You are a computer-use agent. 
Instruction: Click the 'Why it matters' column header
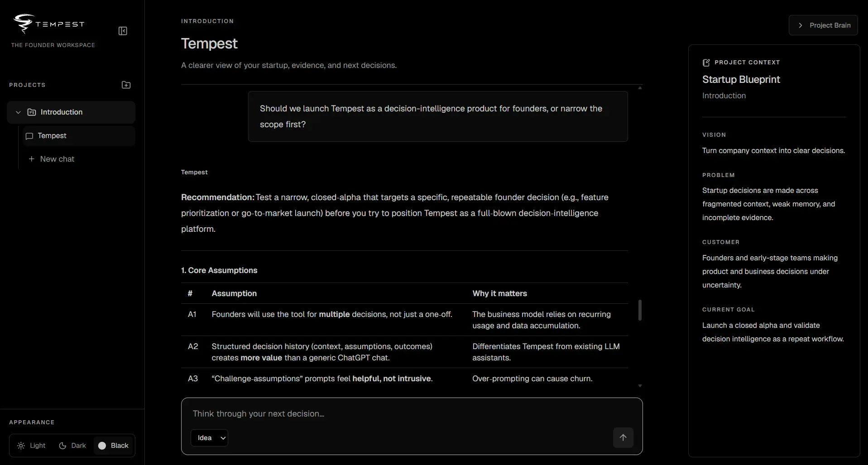(x=499, y=293)
